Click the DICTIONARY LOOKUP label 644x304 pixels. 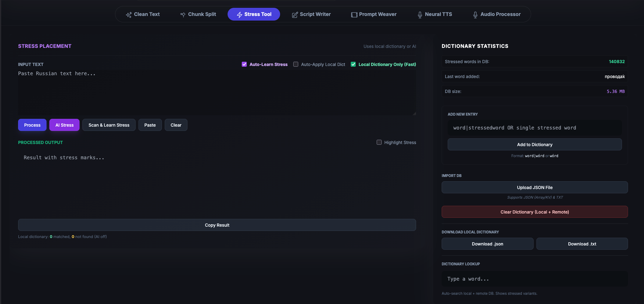click(460, 264)
